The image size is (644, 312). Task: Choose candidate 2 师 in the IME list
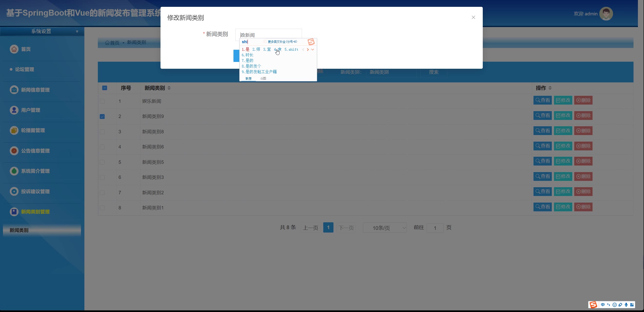click(256, 49)
